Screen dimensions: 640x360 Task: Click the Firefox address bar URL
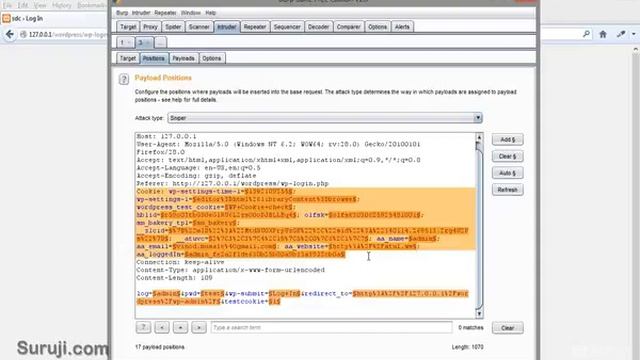[x=67, y=35]
